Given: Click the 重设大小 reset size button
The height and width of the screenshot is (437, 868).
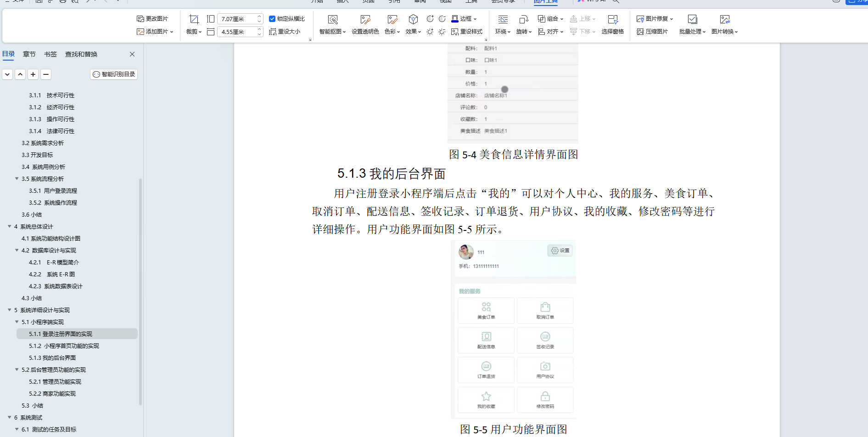Looking at the screenshot, I should pos(285,32).
